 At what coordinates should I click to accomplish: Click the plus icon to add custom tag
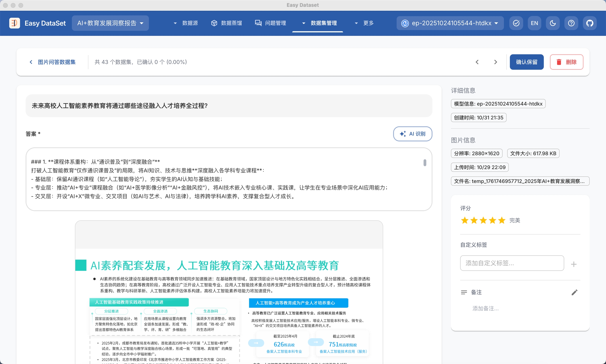(574, 264)
